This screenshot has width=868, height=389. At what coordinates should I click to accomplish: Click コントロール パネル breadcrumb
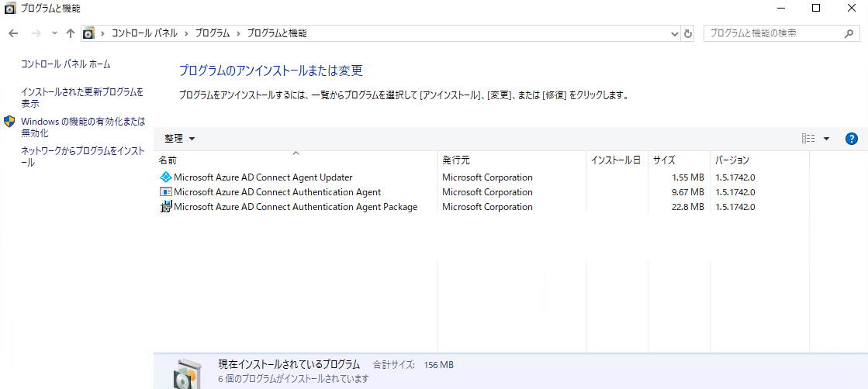point(144,33)
